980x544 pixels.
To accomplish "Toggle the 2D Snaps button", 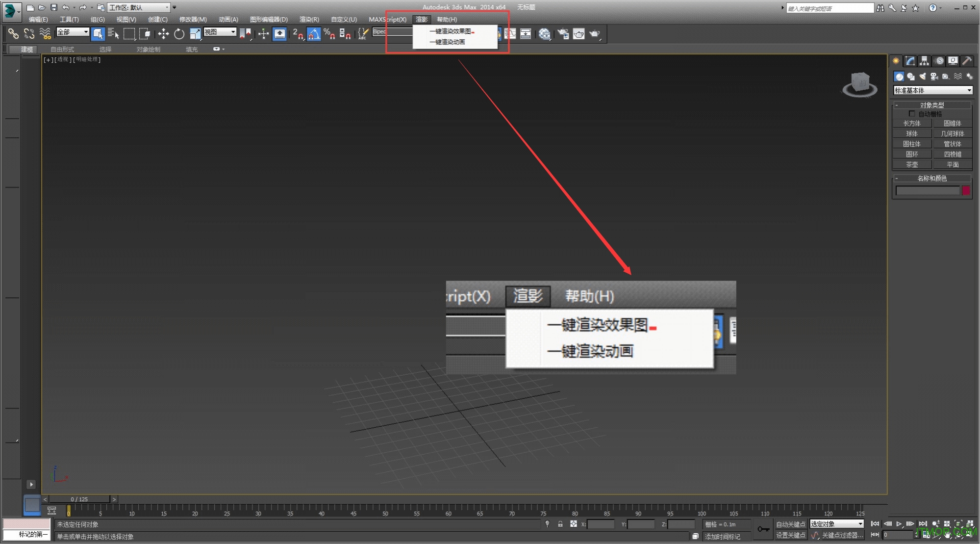I will (298, 33).
